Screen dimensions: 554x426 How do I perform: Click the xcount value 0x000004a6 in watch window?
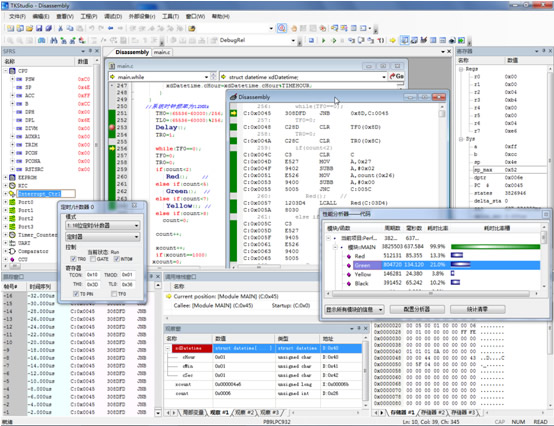click(x=228, y=384)
